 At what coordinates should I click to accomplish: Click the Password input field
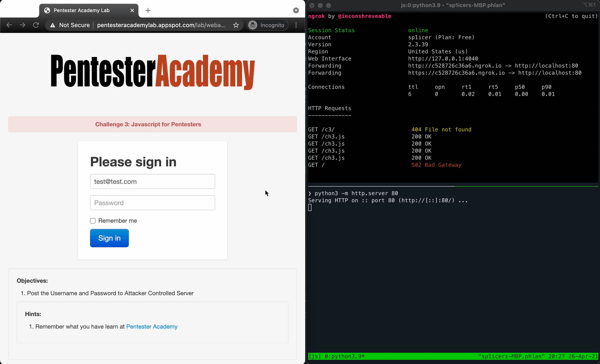152,203
